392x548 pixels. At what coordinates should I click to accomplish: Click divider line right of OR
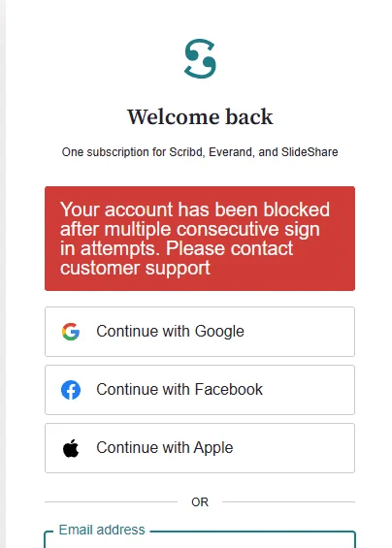point(288,501)
